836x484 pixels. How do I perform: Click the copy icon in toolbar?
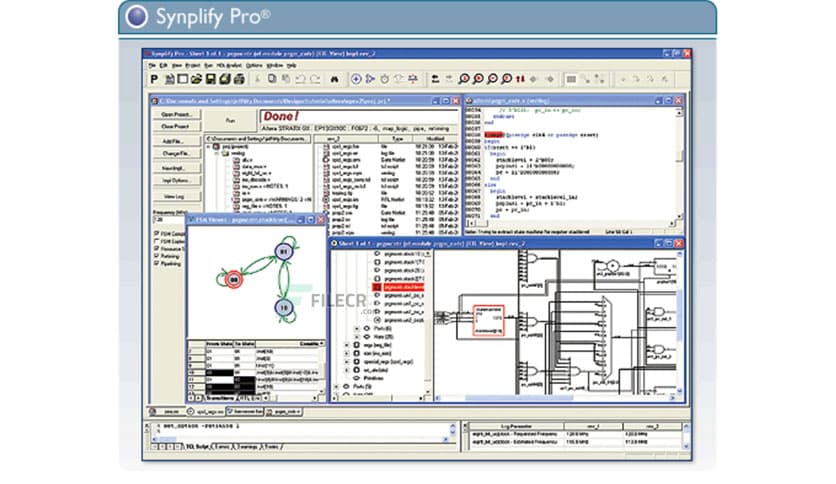[272, 79]
